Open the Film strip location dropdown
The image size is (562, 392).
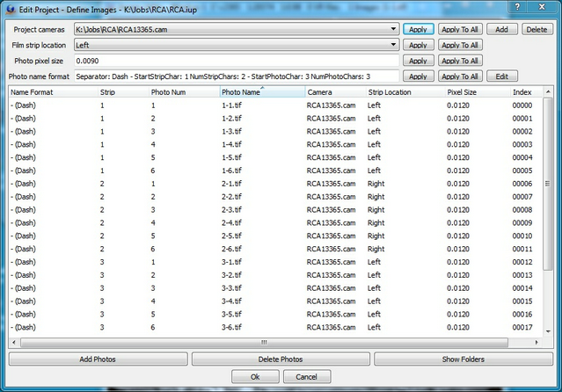tap(237, 45)
